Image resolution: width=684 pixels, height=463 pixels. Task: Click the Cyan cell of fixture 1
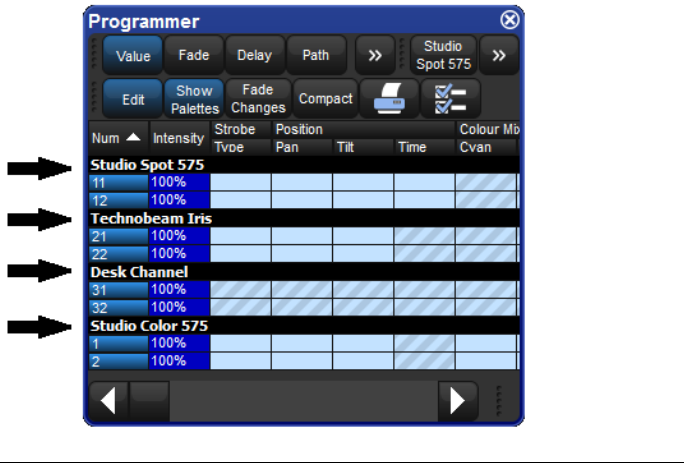pyautogui.click(x=486, y=343)
